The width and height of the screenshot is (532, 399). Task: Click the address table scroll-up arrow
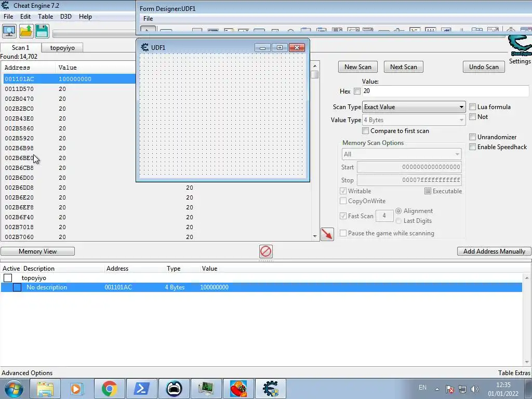click(527, 278)
